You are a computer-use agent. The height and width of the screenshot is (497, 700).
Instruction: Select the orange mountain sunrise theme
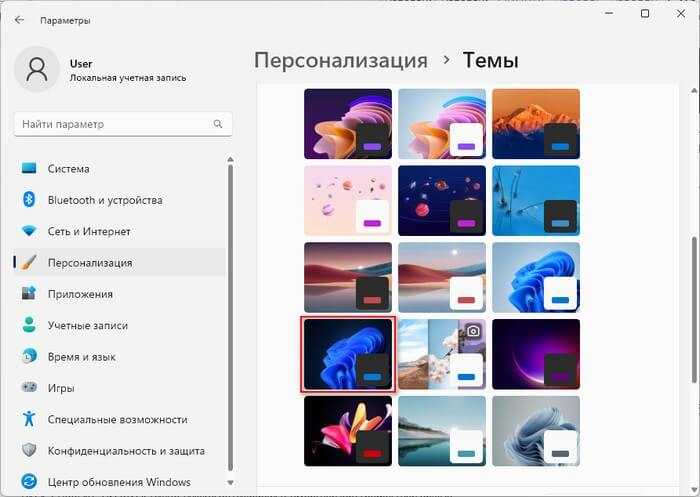click(x=536, y=124)
